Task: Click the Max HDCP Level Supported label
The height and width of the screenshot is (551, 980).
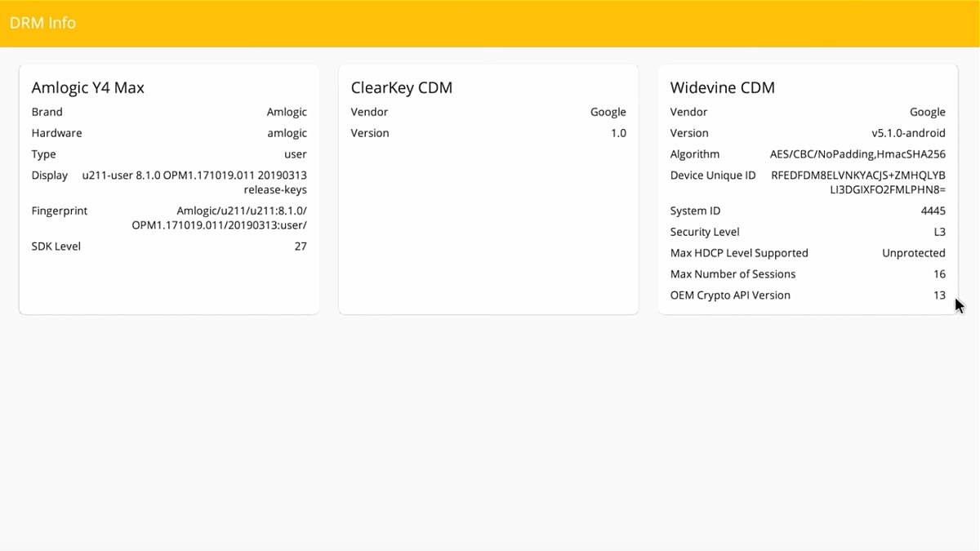Action: pos(739,253)
